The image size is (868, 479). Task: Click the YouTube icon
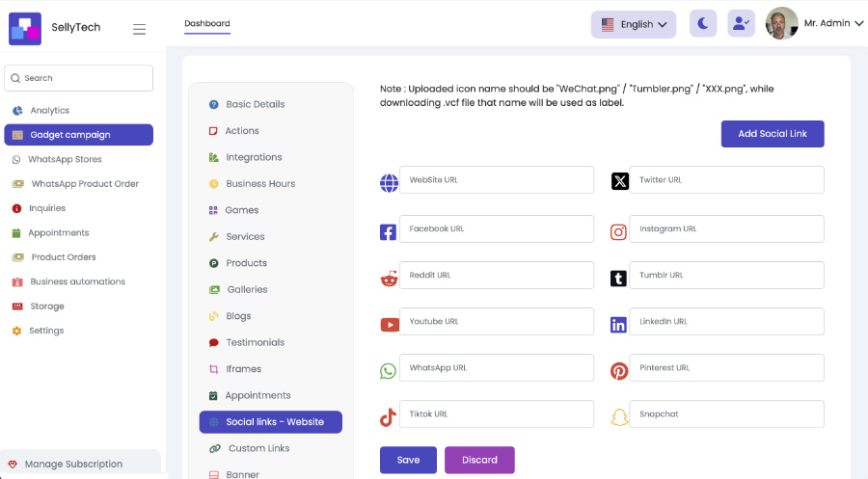(389, 325)
